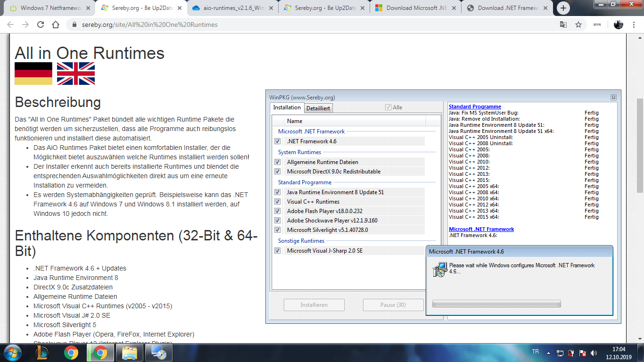The height and width of the screenshot is (362, 644).
Task: Click the ".NET Framework 4.6 + Updates" bullet
Action: click(x=80, y=268)
